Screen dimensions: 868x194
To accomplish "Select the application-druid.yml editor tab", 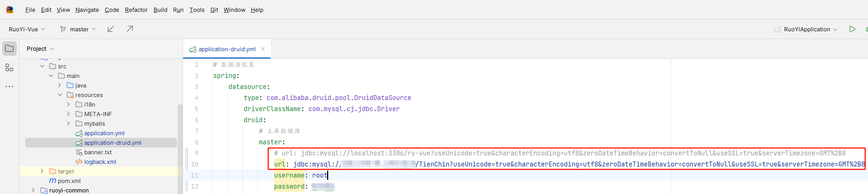I will click(x=227, y=49).
